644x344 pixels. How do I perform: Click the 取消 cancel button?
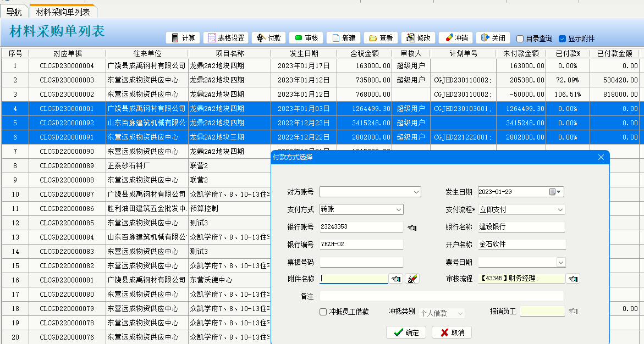pyautogui.click(x=452, y=332)
